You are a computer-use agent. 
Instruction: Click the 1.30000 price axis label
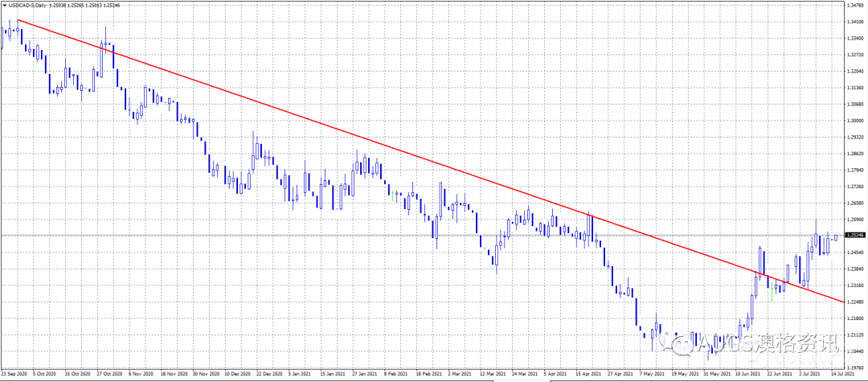[x=854, y=121]
